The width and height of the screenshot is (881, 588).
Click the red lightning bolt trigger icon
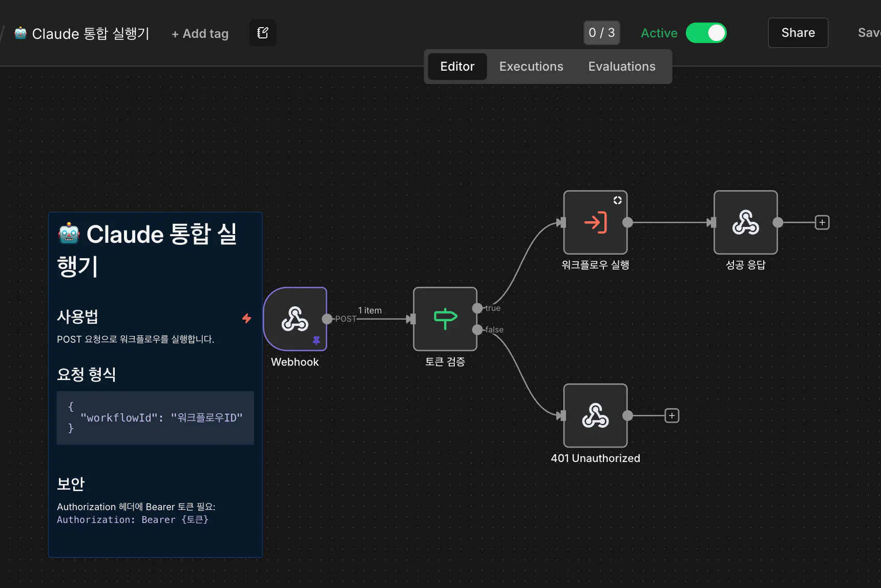[247, 318]
